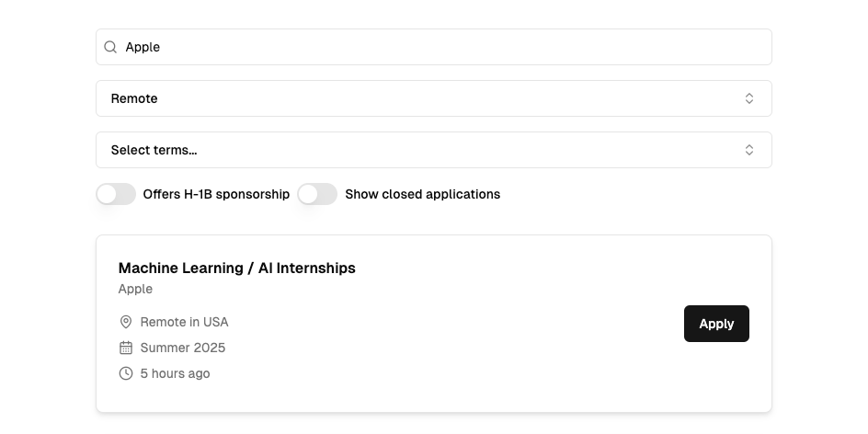Click the chevron icon in Select terms dropdown

(x=749, y=150)
